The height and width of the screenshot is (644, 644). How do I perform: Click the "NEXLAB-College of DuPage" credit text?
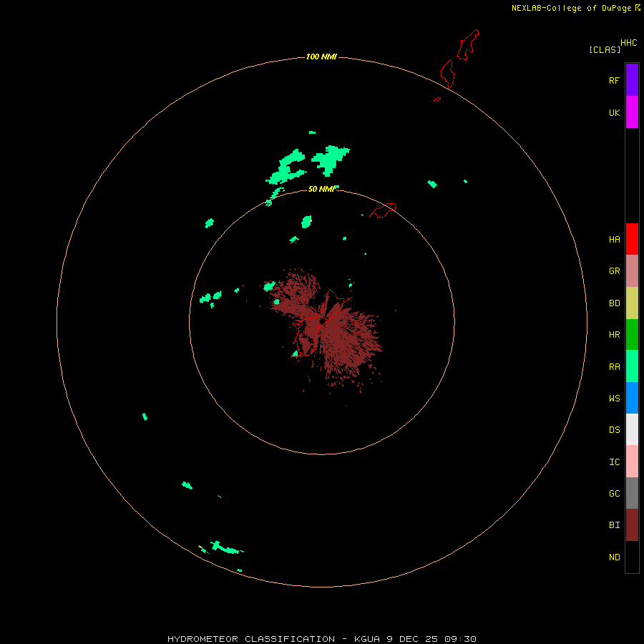(x=571, y=8)
